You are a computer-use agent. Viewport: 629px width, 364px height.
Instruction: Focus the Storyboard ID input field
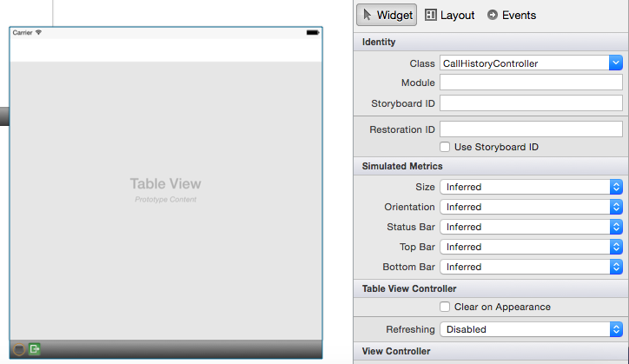[531, 103]
